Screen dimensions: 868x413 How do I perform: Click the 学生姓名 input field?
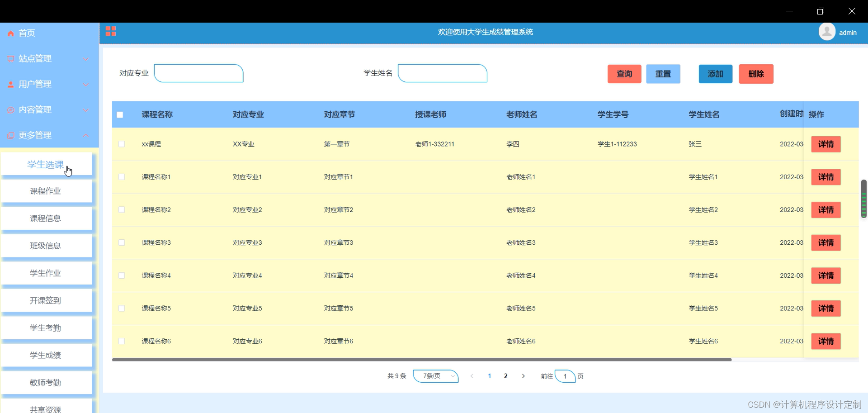442,73
